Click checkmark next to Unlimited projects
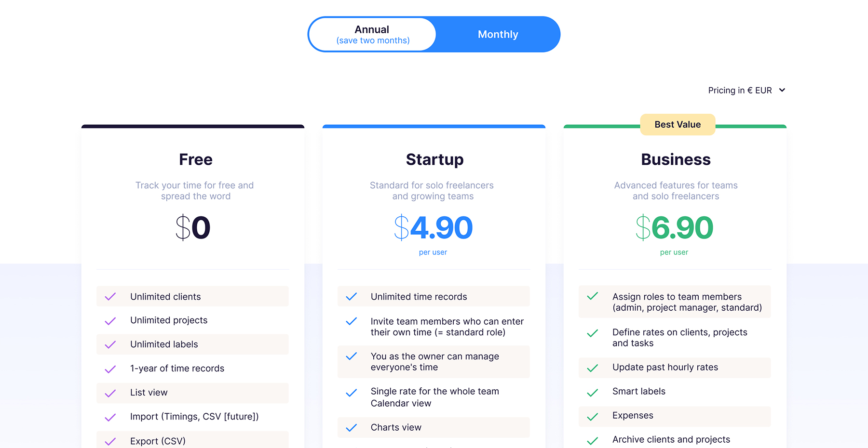This screenshot has height=448, width=868. coord(110,321)
